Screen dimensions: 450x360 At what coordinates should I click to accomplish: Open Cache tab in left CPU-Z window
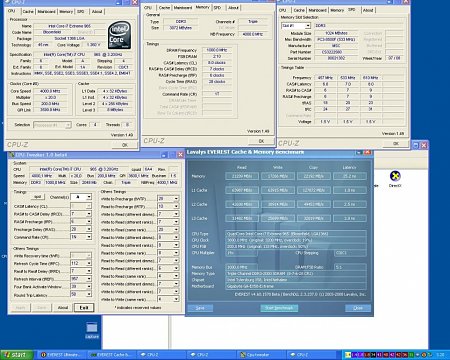click(28, 12)
